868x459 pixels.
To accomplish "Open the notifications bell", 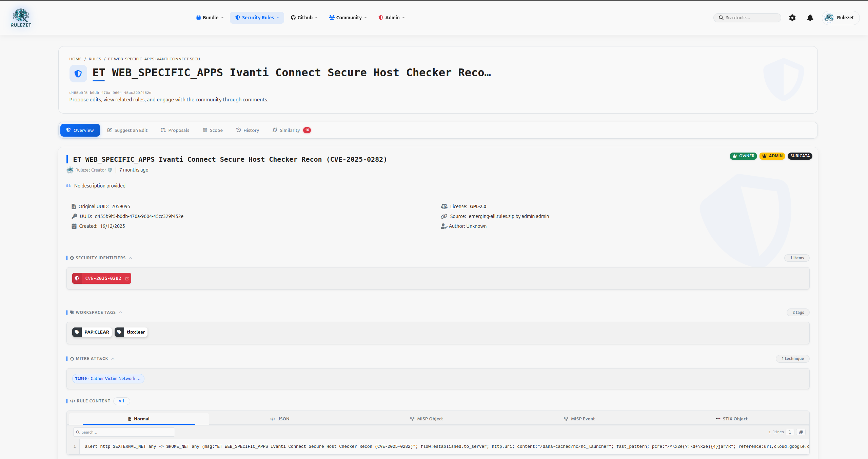I will (810, 18).
